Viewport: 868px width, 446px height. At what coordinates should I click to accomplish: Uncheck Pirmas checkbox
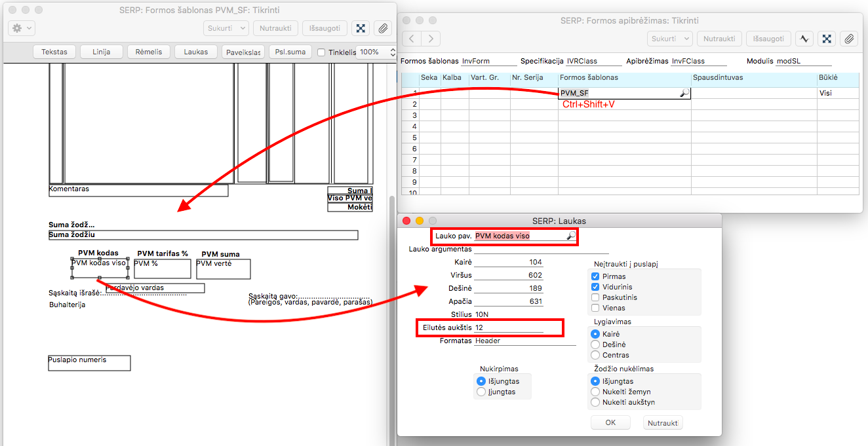(x=595, y=276)
